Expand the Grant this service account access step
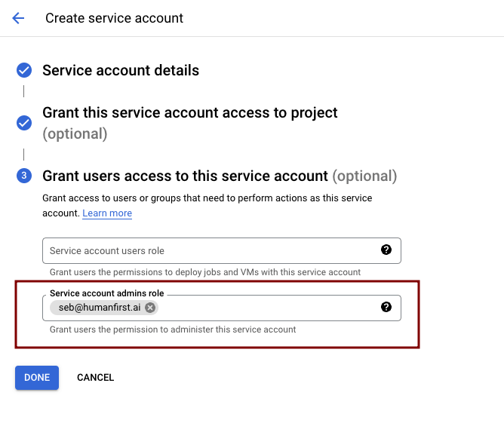504x426 pixels. click(189, 113)
